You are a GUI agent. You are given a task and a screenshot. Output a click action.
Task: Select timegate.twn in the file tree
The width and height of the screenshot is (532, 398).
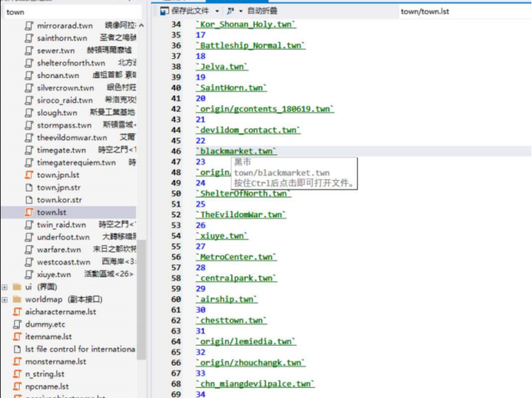61,150
